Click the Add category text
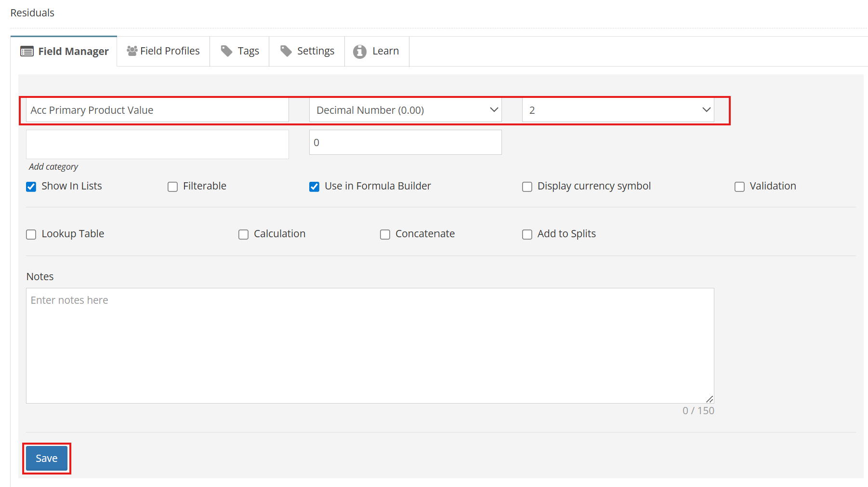868x487 pixels. tap(53, 167)
